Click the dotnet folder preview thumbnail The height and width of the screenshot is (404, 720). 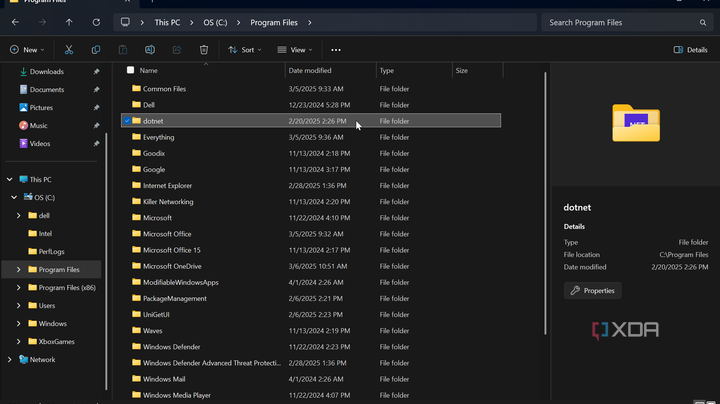pyautogui.click(x=636, y=123)
